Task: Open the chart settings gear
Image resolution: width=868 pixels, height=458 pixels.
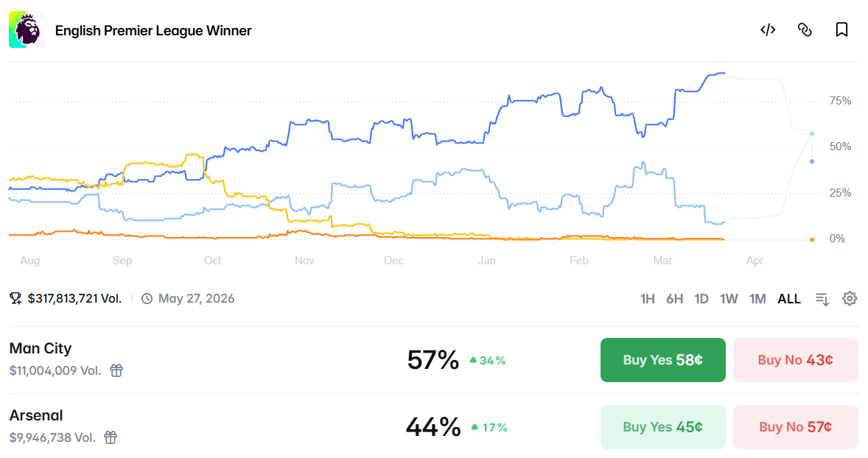Action: [850, 298]
